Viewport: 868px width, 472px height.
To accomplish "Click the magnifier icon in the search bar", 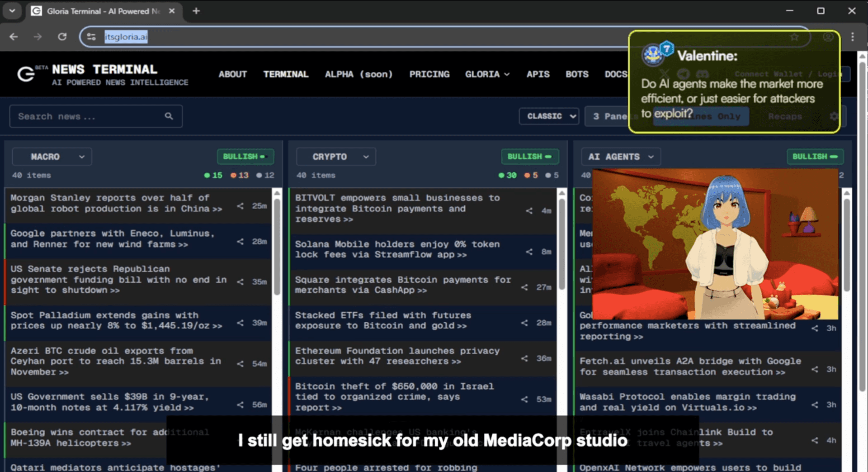I will pos(169,116).
